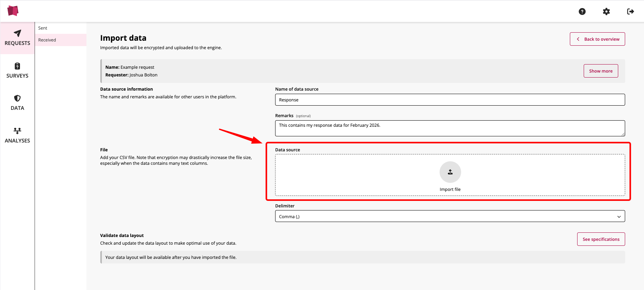644x290 pixels.
Task: Go to Data shield icon
Action: (x=17, y=98)
